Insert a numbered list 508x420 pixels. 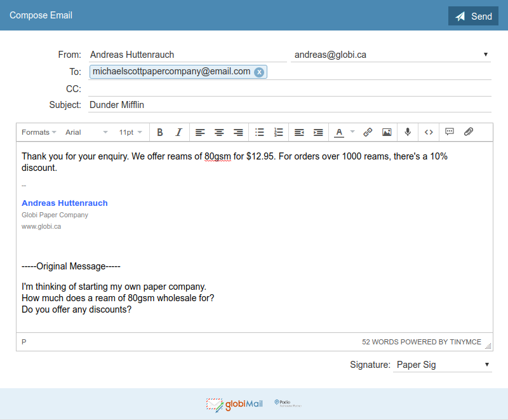pos(278,132)
